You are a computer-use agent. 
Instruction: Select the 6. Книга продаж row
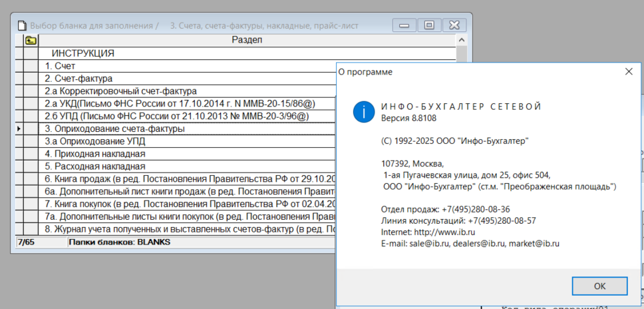187,180
